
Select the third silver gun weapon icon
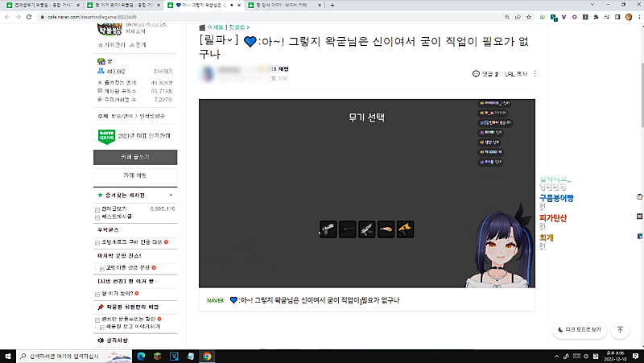(367, 229)
